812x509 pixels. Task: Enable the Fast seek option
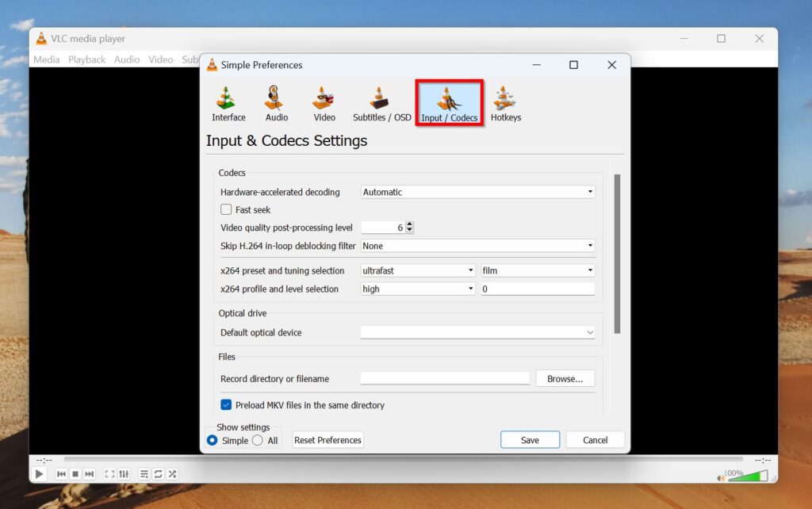tap(225, 209)
